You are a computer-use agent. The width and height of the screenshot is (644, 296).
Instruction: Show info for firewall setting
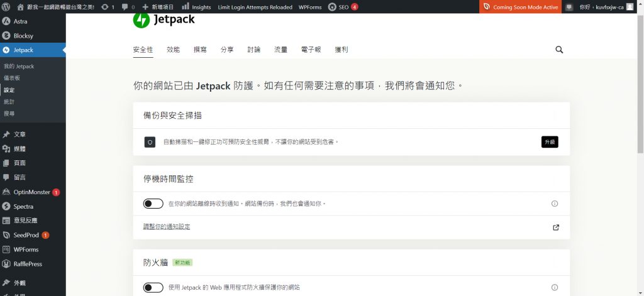pyautogui.click(x=555, y=287)
